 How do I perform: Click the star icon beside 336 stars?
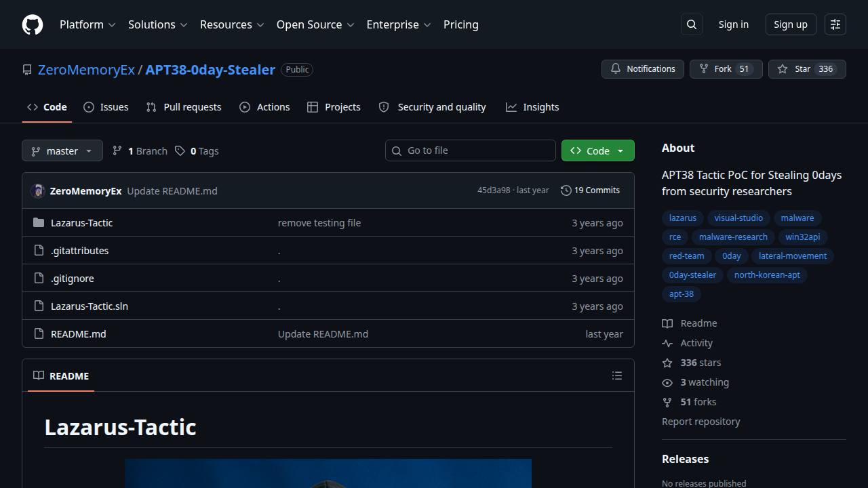click(x=667, y=363)
